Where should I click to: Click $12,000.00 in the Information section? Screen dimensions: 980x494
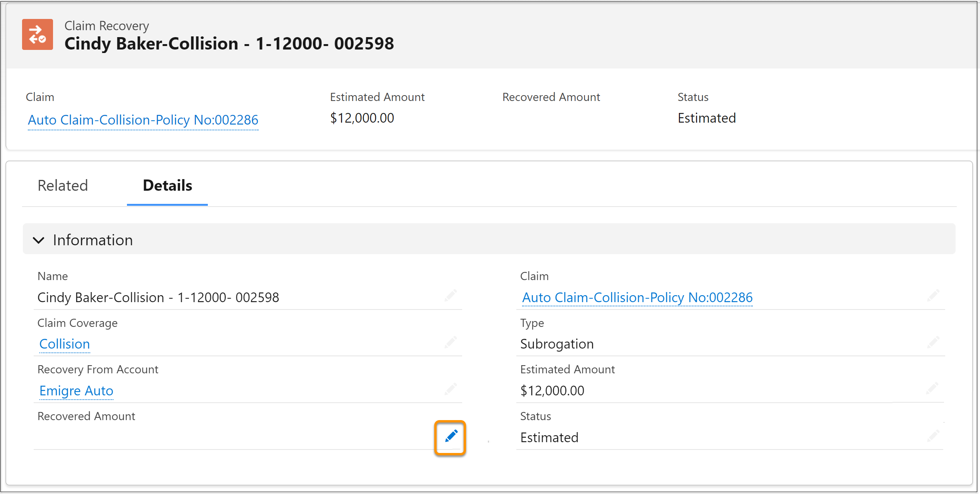(552, 391)
